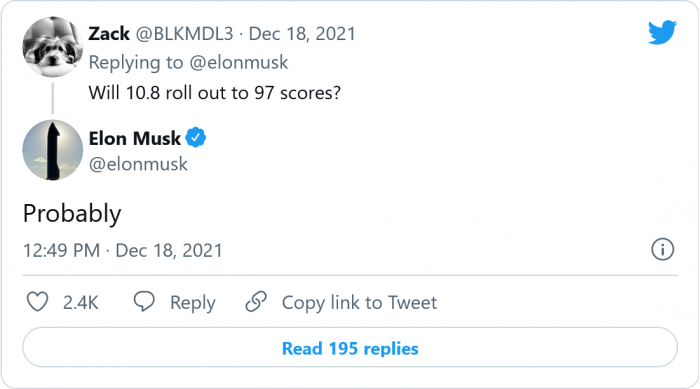This screenshot has width=700, height=389.
Task: Click the Read 195 replies button
Action: click(350, 347)
